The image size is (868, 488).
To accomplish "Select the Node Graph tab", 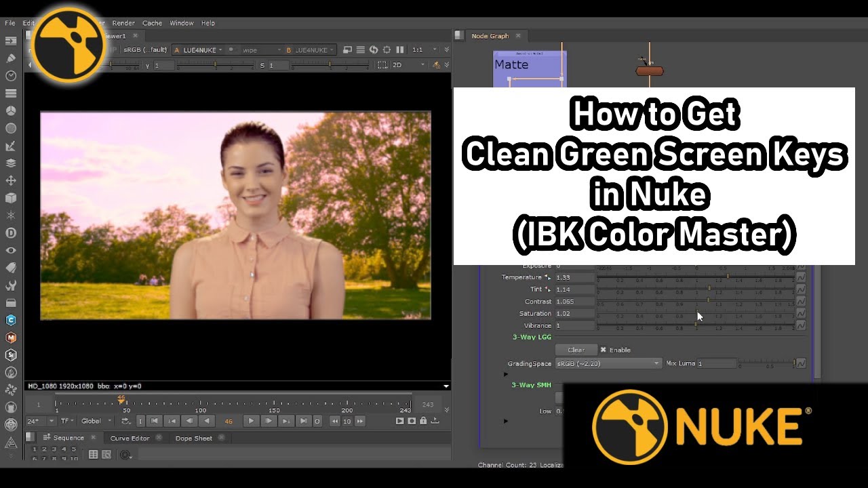I will 490,36.
